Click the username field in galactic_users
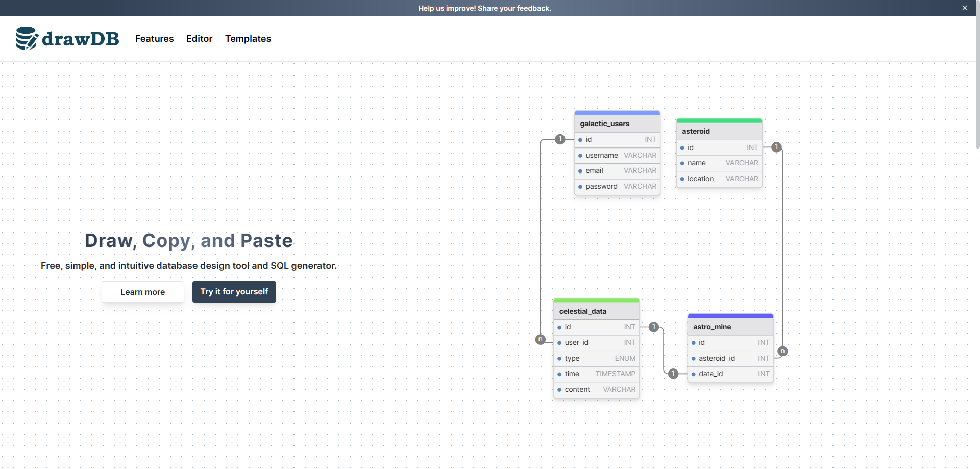980x469 pixels. click(x=617, y=155)
